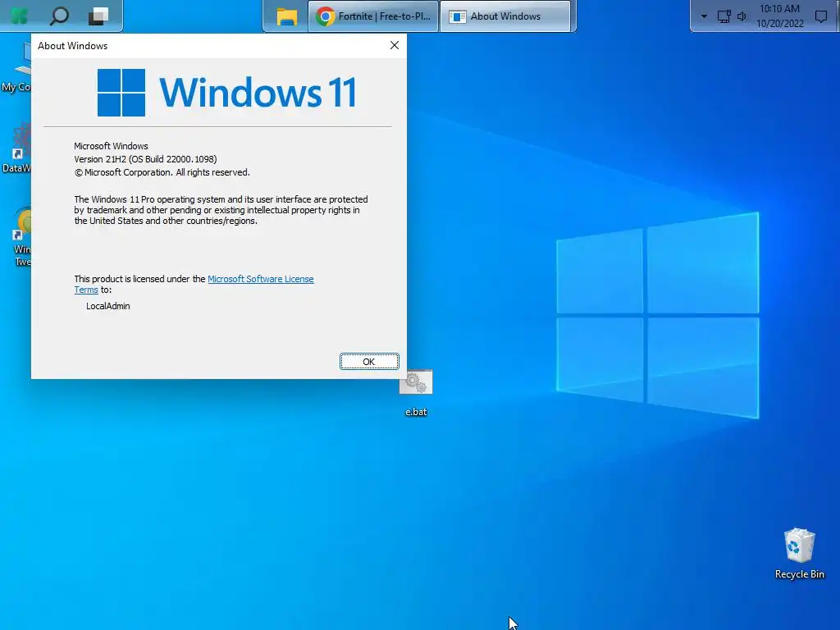Open the notification center icon
840x630 pixels.
820,16
